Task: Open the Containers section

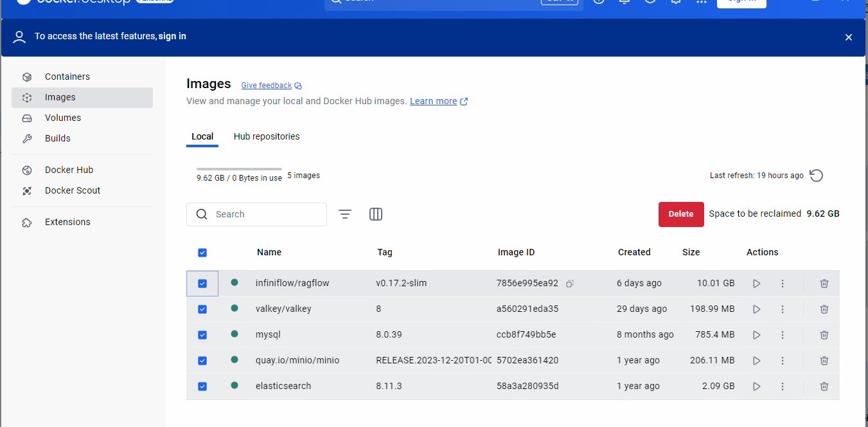Action: pos(82,77)
